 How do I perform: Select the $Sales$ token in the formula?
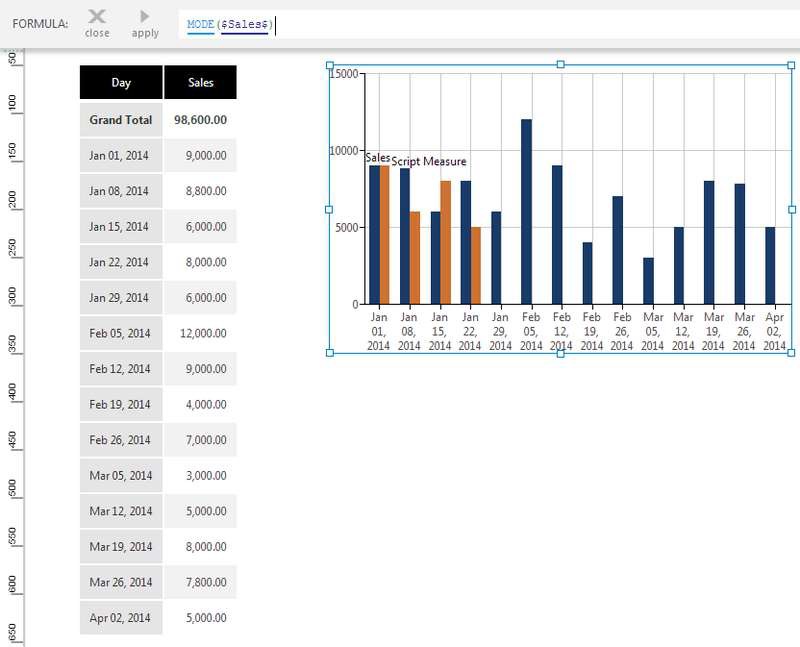point(245,24)
